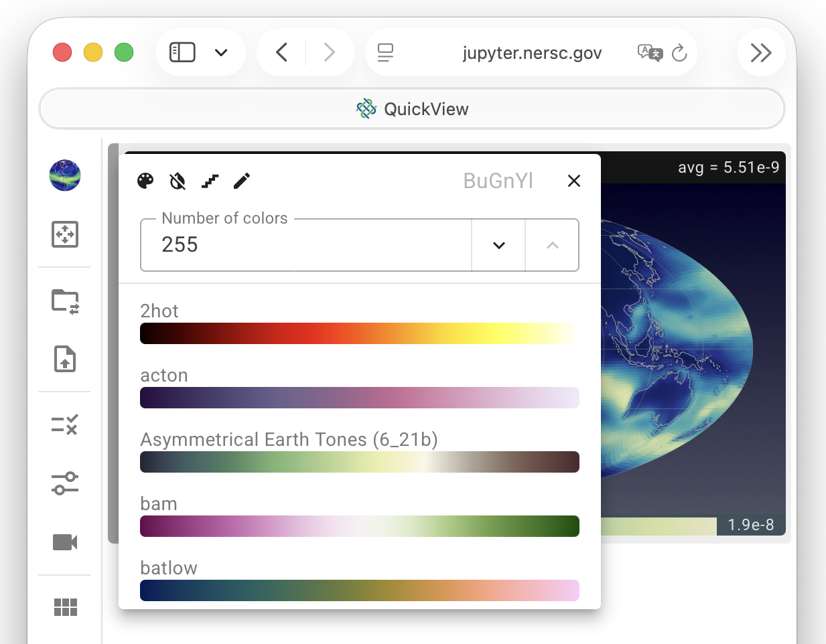Image resolution: width=826 pixels, height=644 pixels.
Task: Toggle the discrete steps icon
Action: click(x=210, y=181)
